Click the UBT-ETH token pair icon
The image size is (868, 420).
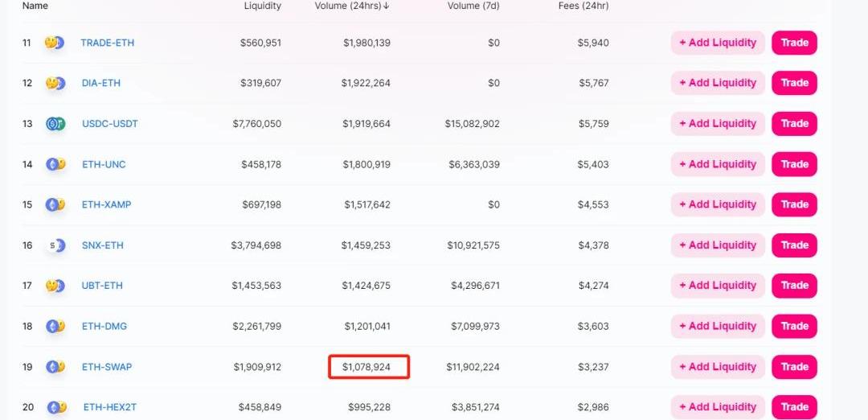[x=55, y=286]
